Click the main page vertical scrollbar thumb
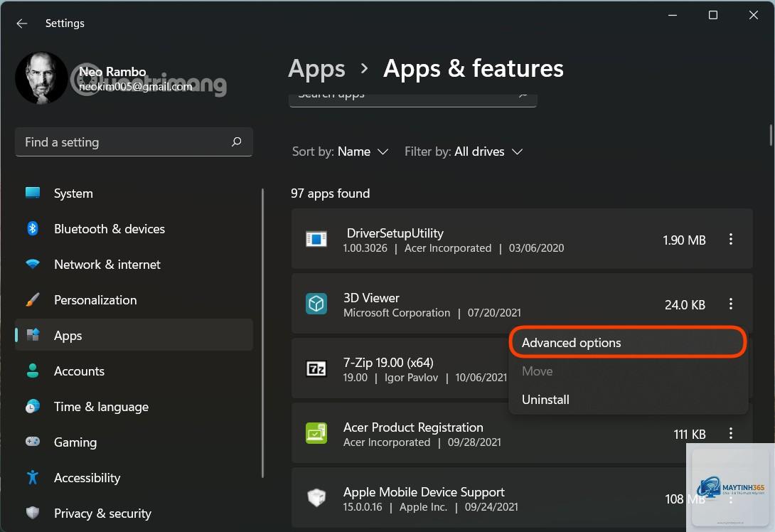The width and height of the screenshot is (775, 532). pos(771,135)
